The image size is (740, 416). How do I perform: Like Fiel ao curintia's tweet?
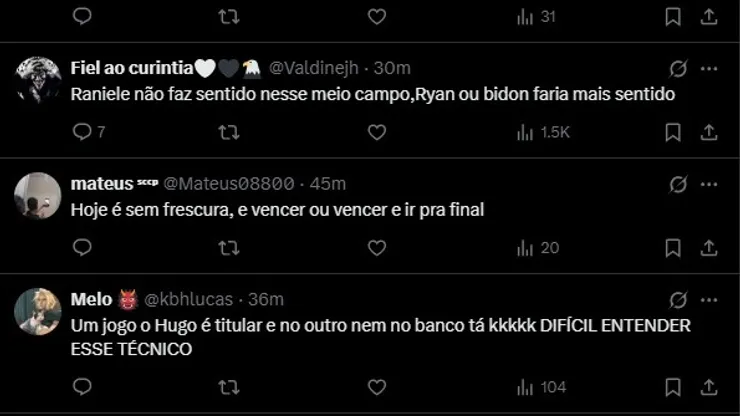point(376,132)
